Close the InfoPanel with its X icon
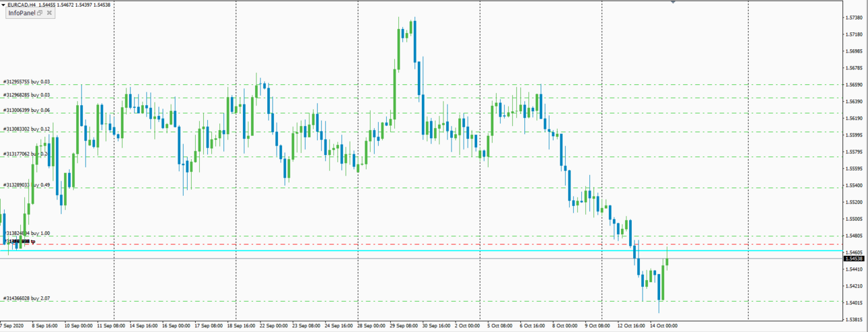 [49, 13]
